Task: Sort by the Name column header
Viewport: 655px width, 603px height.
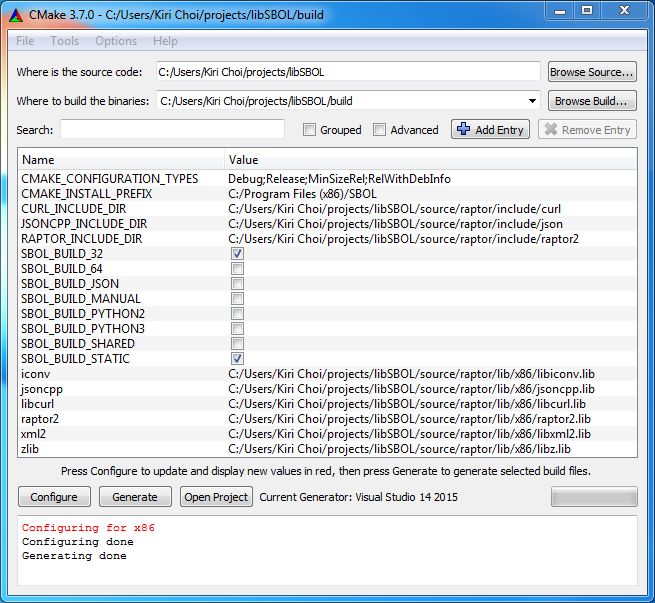Action: (121, 160)
